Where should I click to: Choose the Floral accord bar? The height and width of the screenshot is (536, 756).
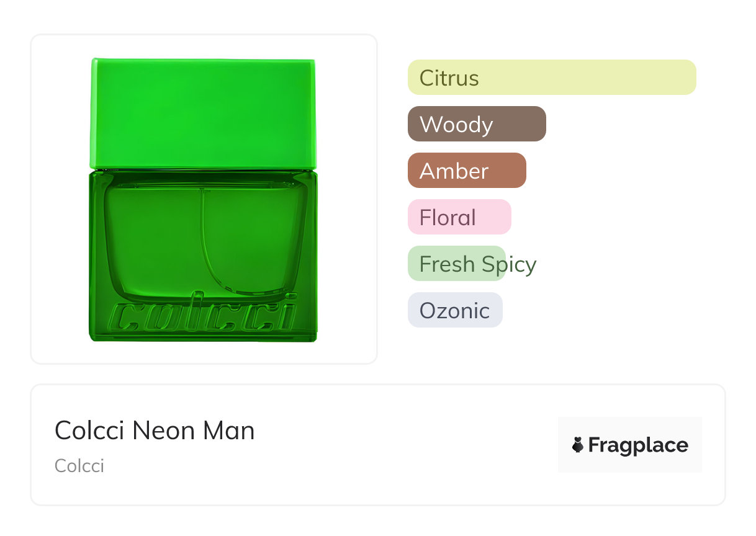coord(459,217)
